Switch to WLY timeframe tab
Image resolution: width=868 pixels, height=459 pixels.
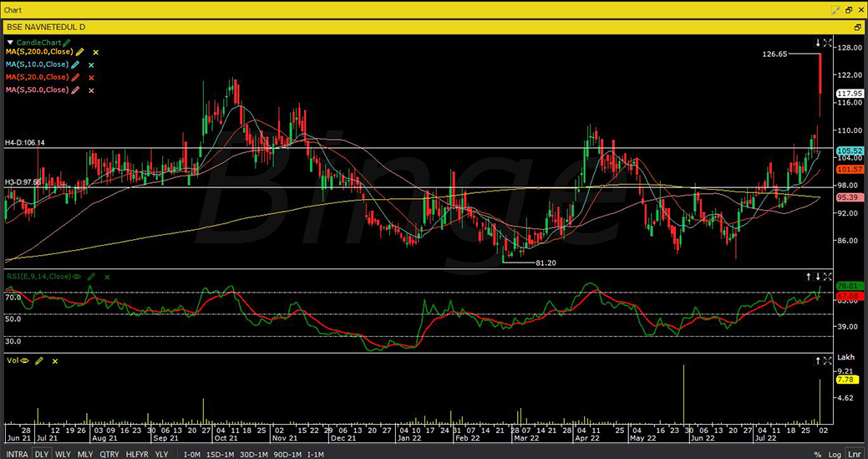63,453
